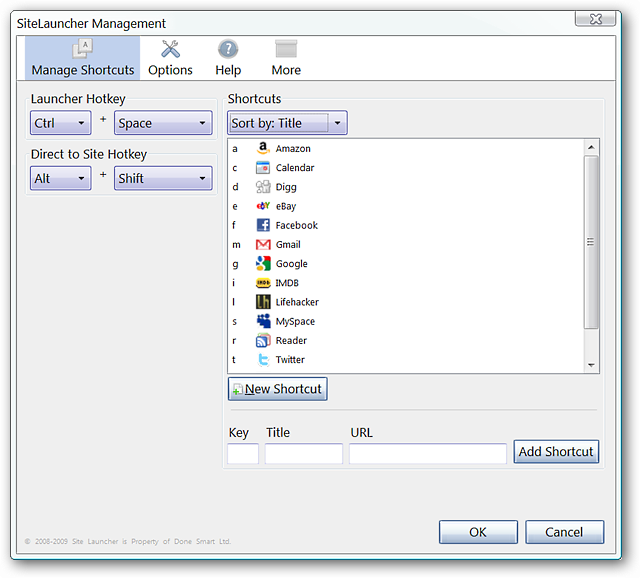Click key letter 'i' beside IMDB
The image size is (640, 578).
[x=233, y=283]
